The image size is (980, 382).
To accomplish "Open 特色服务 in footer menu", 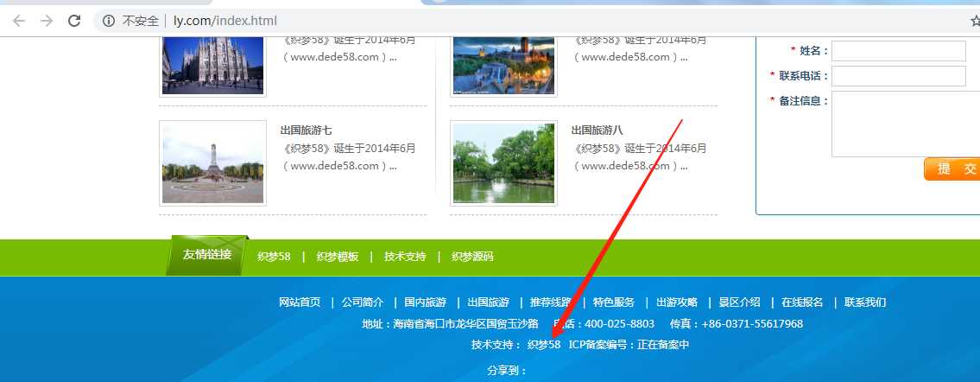I will 614,302.
